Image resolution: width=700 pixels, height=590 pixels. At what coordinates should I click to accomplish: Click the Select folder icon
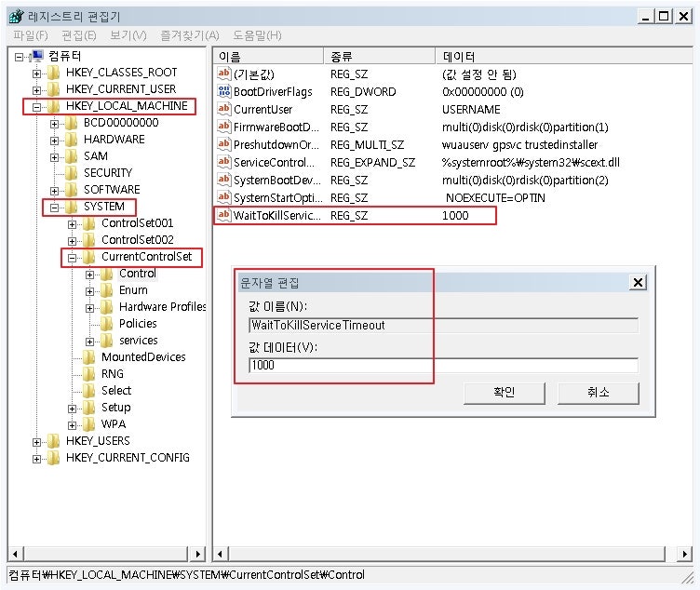coord(89,391)
